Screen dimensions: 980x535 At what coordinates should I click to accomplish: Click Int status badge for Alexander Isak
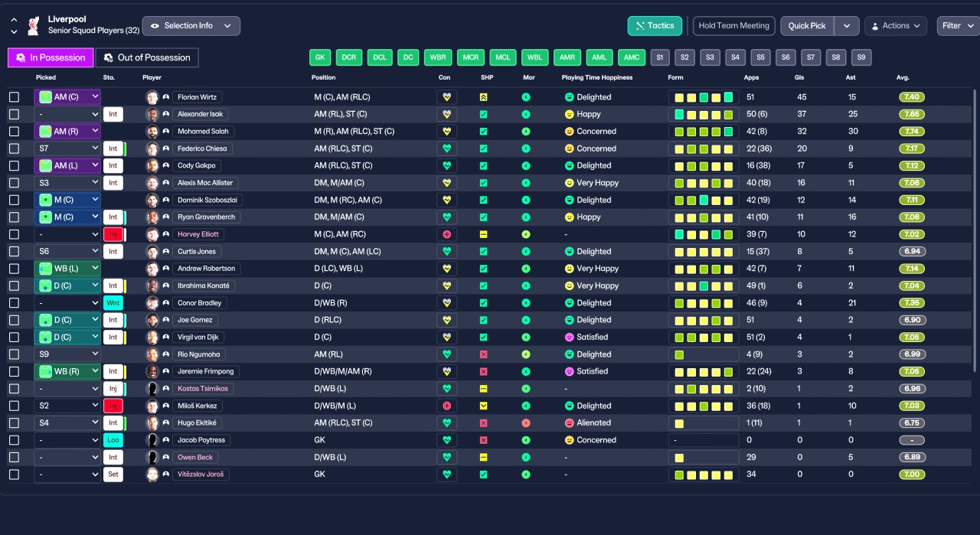pos(113,114)
